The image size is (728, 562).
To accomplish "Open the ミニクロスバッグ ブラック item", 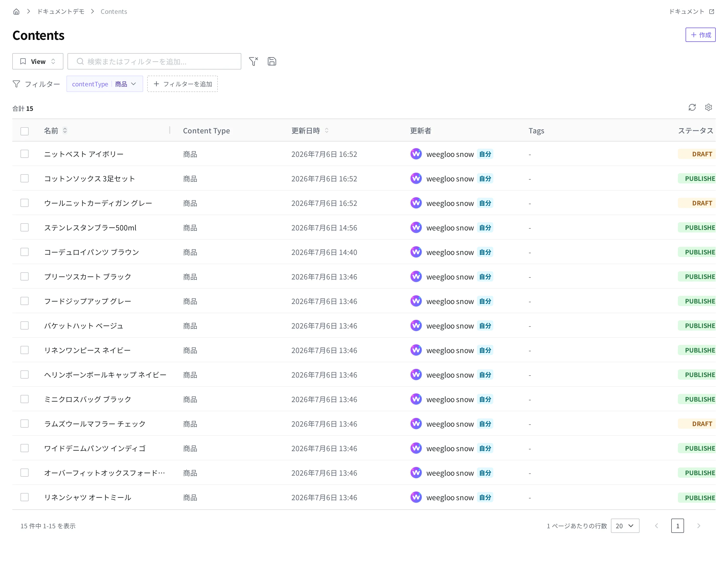I will click(88, 399).
